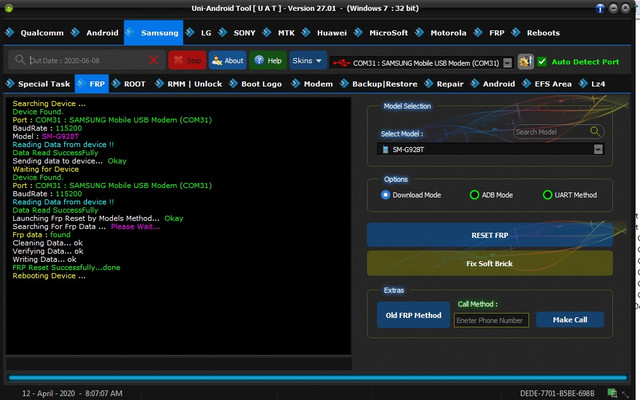This screenshot has width=640, height=400.
Task: Expand the Skins dropdown
Action: coord(307,60)
